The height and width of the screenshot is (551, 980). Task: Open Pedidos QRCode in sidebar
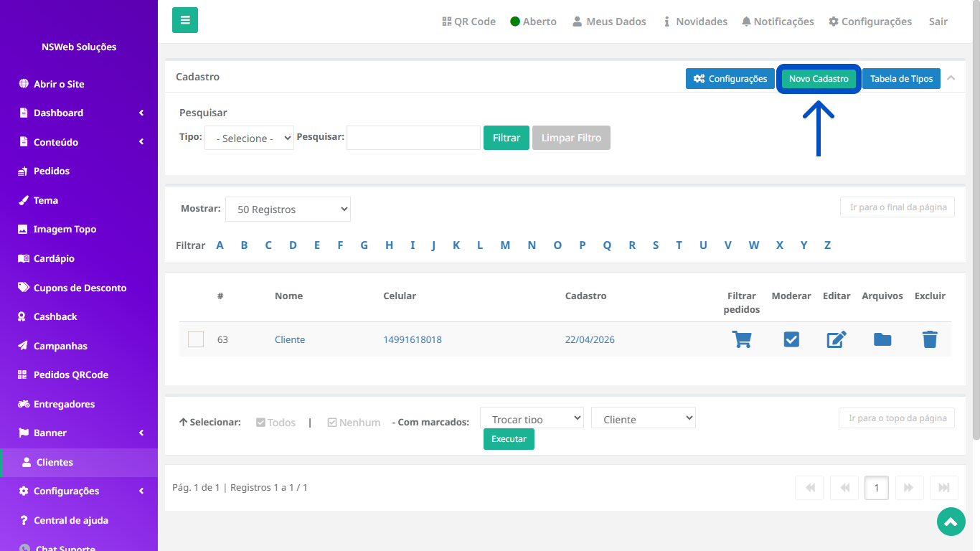(79, 375)
